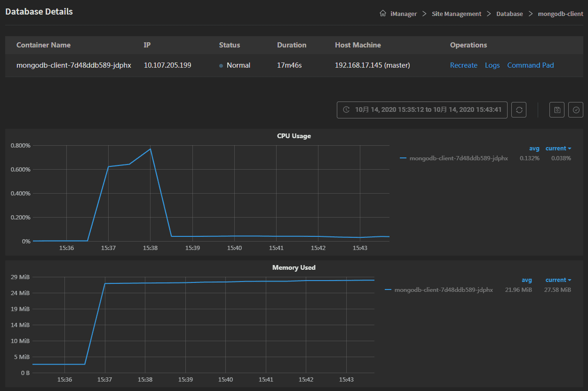Sort Memory Used legend by current
The width and height of the screenshot is (588, 391).
[558, 280]
